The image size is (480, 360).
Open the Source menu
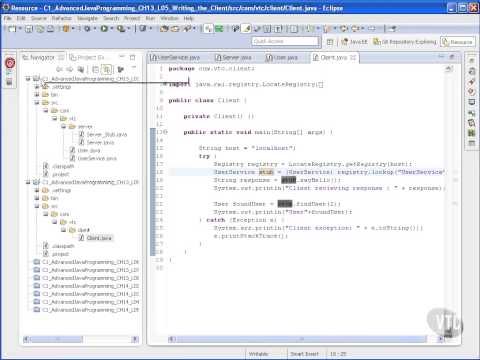39,18
